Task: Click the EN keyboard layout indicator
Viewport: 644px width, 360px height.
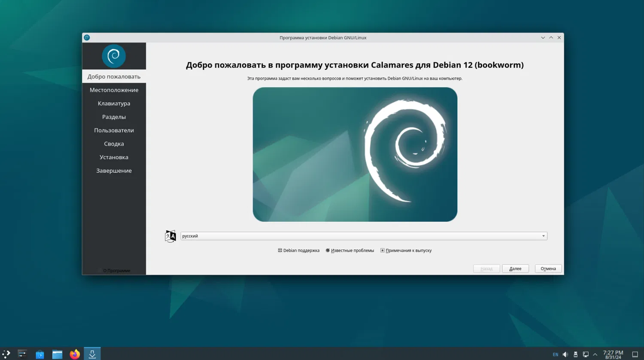Action: point(556,354)
